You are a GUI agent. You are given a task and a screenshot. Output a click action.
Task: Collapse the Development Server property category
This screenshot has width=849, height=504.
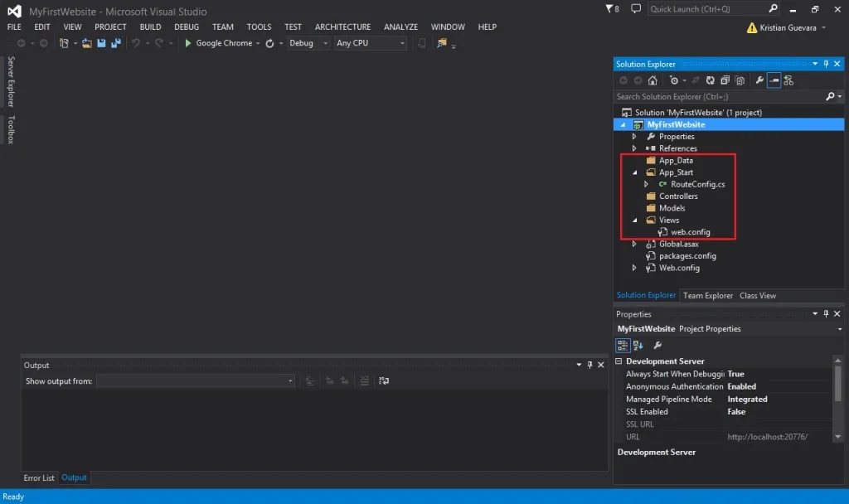coord(619,361)
